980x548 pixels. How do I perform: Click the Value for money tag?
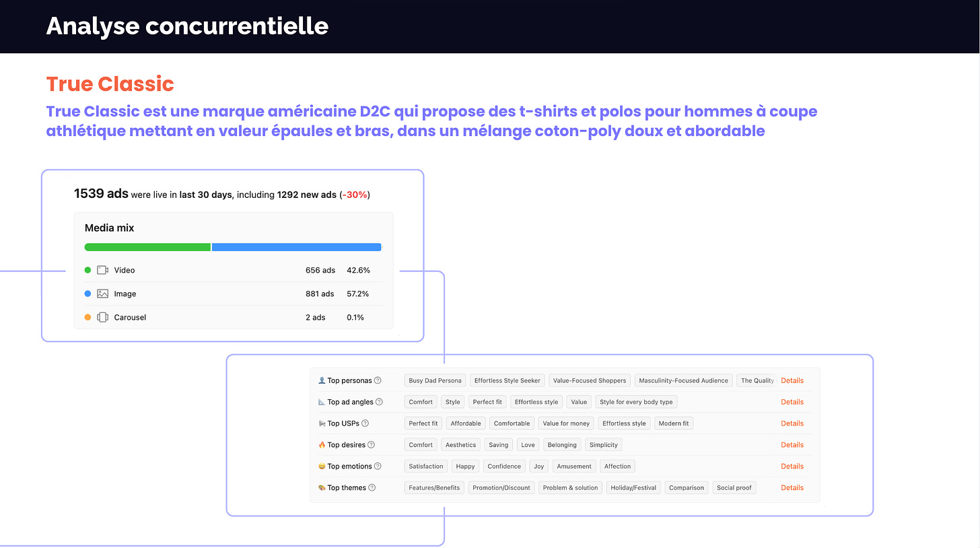[x=566, y=423]
